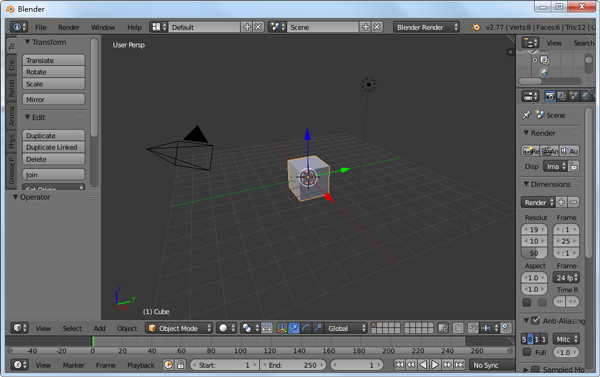The height and width of the screenshot is (377, 600).
Task: Select the rotate manipulator arc icon
Action: click(x=306, y=328)
